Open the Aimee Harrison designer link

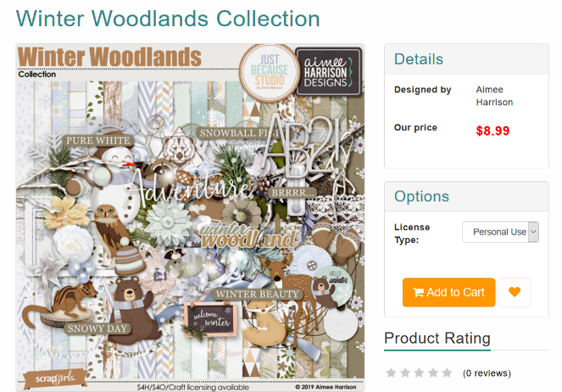(494, 96)
